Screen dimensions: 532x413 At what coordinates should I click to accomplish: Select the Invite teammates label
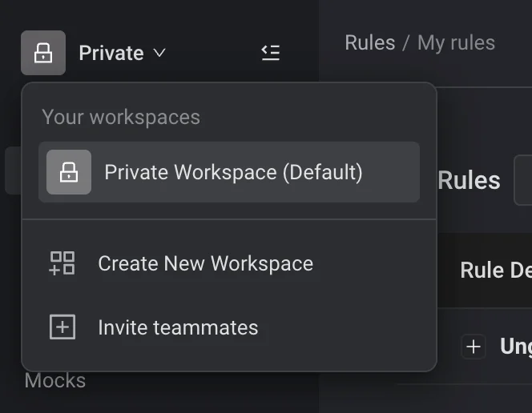click(178, 327)
